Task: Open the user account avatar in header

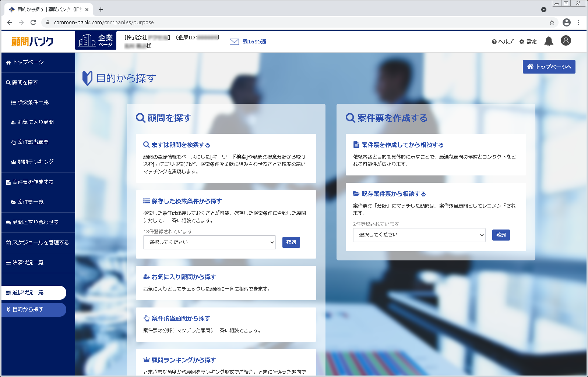Action: tap(566, 40)
